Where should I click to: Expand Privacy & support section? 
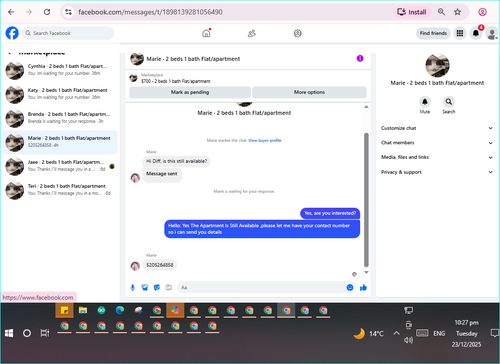437,172
